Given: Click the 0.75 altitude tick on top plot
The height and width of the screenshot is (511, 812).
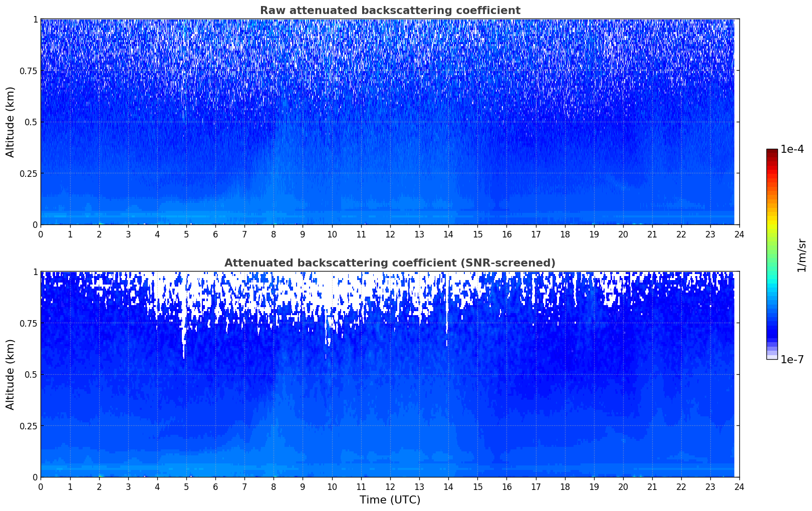Looking at the screenshot, I should [x=29, y=71].
